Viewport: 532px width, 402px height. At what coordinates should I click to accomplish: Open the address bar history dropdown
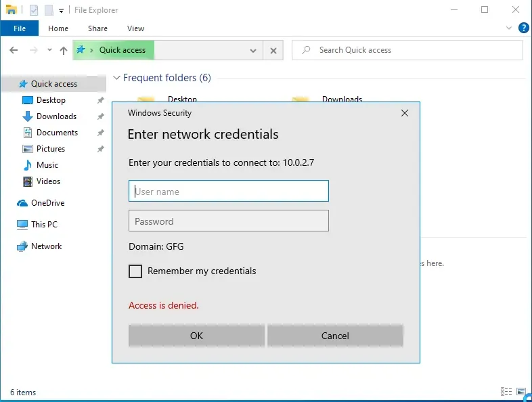coord(253,51)
